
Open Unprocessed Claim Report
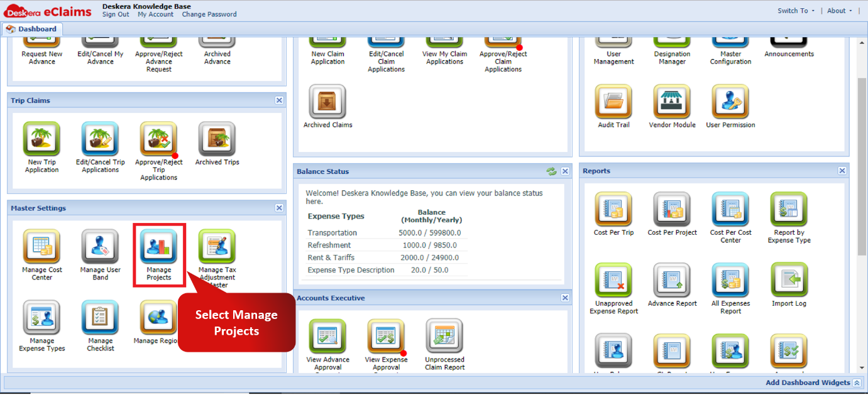444,337
